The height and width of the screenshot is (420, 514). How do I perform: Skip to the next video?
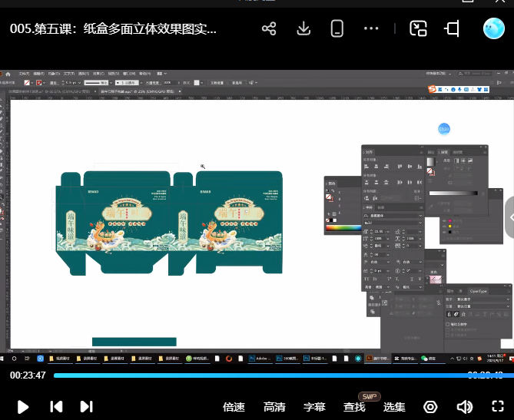click(87, 406)
